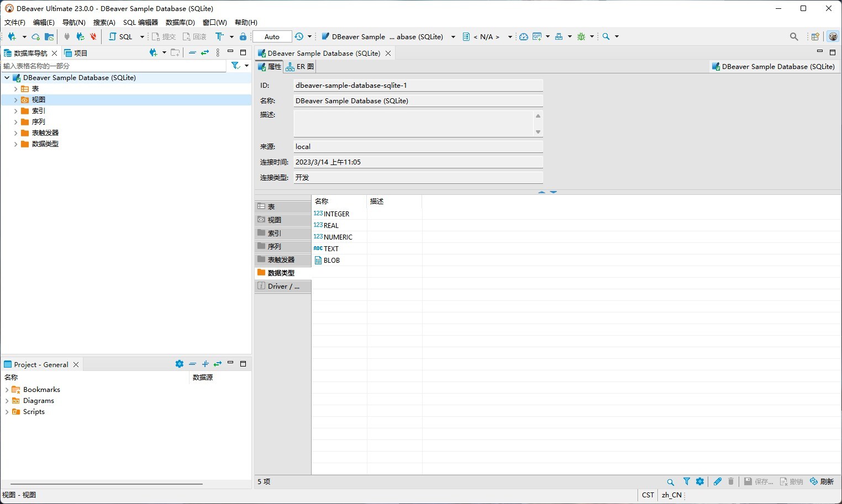This screenshot has height=504, width=842.
Task: Click the Driver / ... side tab
Action: [283, 286]
